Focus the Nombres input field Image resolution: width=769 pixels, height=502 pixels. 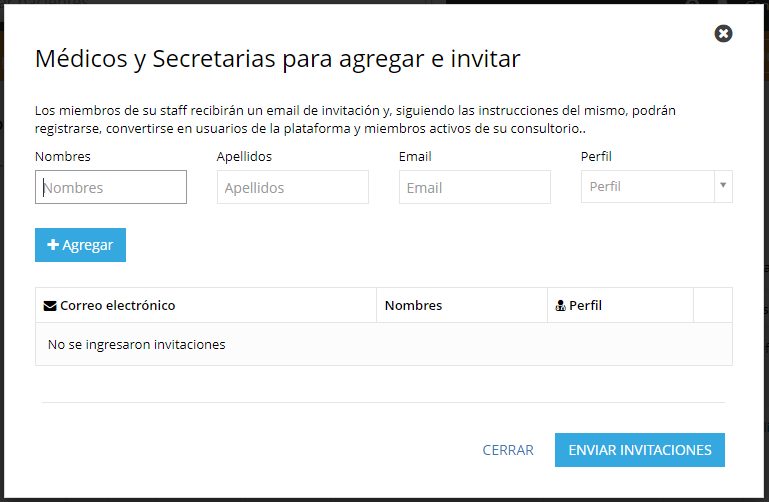[x=111, y=187]
